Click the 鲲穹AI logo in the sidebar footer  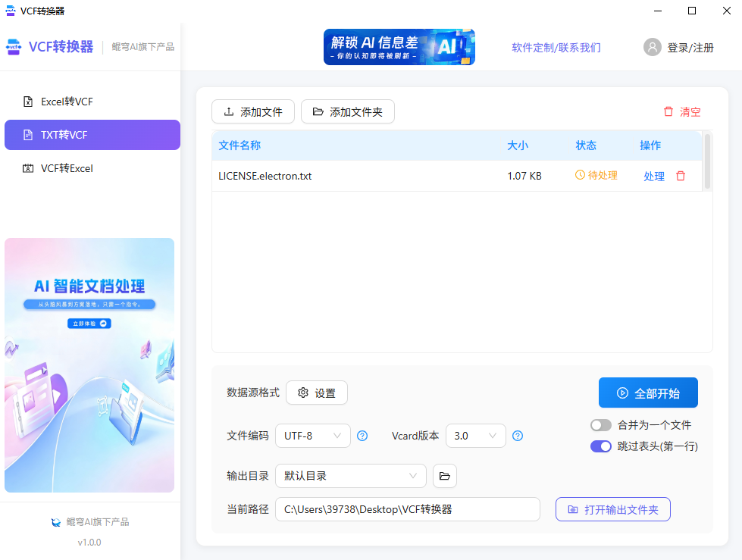(x=55, y=521)
